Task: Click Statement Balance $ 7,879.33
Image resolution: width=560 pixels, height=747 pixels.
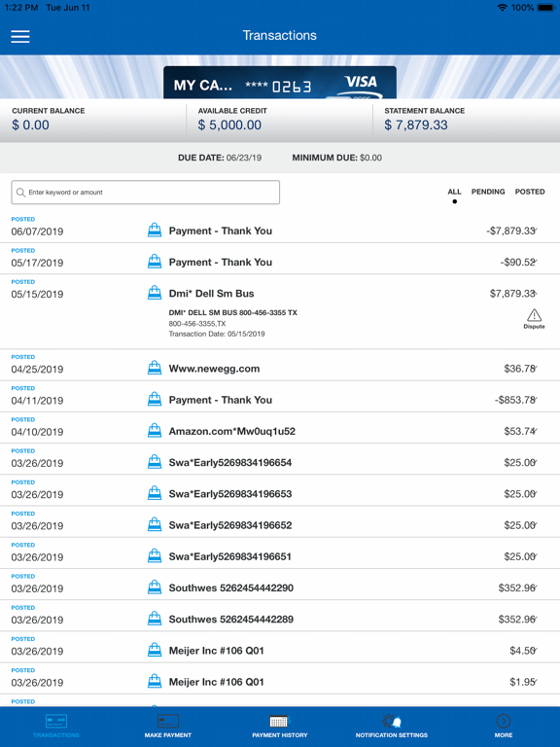Action: (x=424, y=119)
